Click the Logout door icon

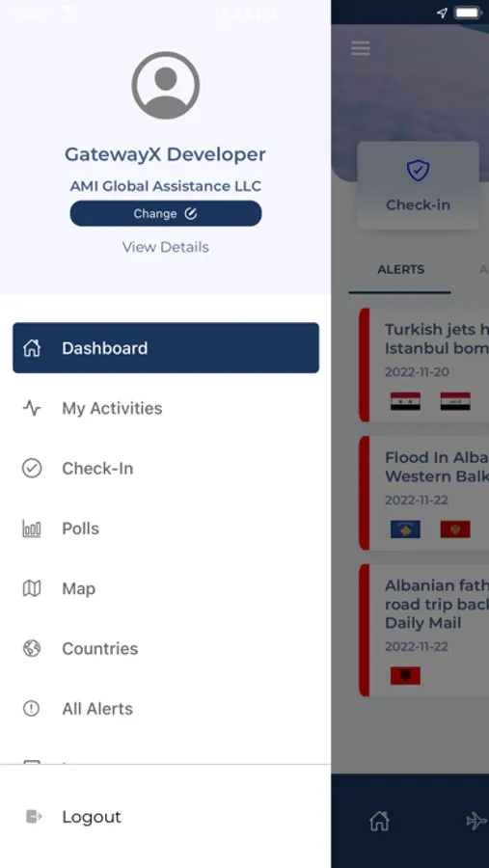click(34, 817)
